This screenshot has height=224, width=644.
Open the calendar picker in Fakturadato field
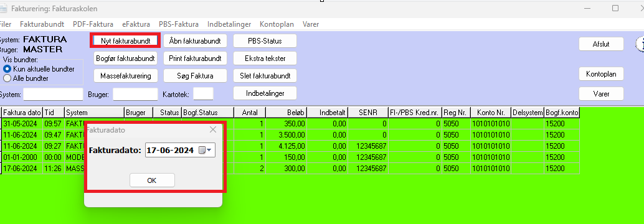pyautogui.click(x=206, y=150)
